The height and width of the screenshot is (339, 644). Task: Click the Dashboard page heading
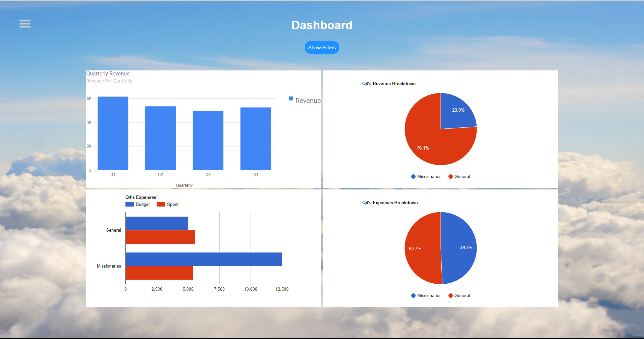coord(322,25)
